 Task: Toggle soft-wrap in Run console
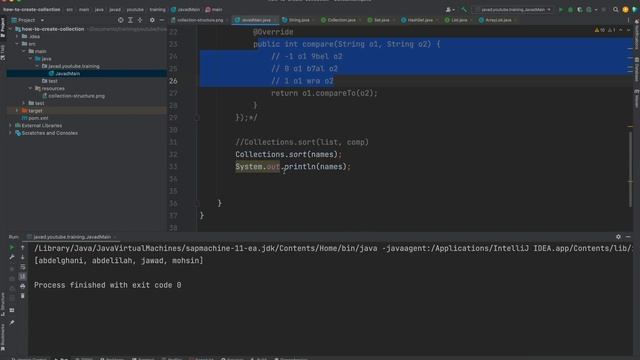tap(22, 267)
